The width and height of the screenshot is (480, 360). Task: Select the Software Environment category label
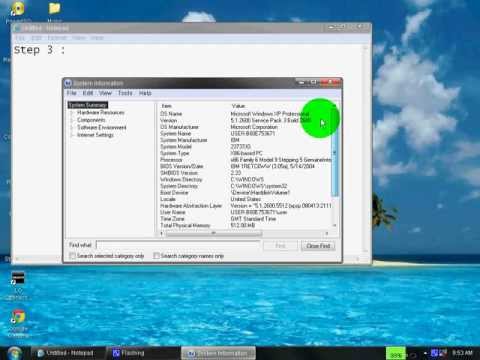tap(102, 127)
